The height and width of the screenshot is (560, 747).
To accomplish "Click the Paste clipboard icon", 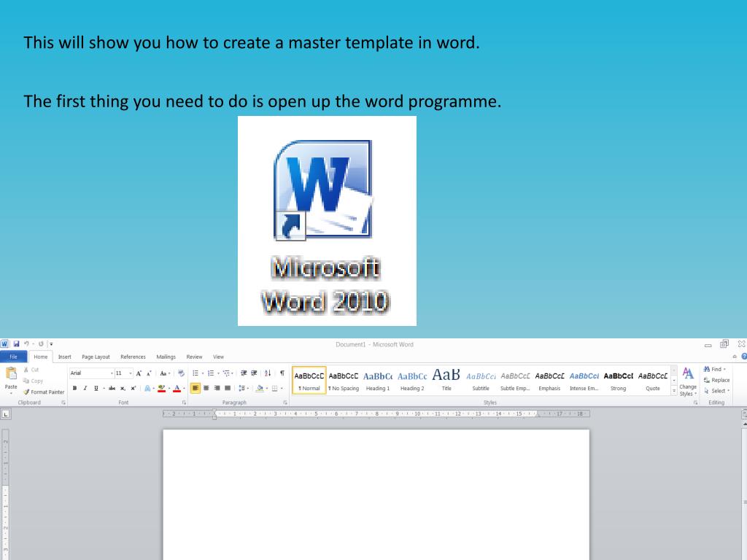I will click(11, 373).
